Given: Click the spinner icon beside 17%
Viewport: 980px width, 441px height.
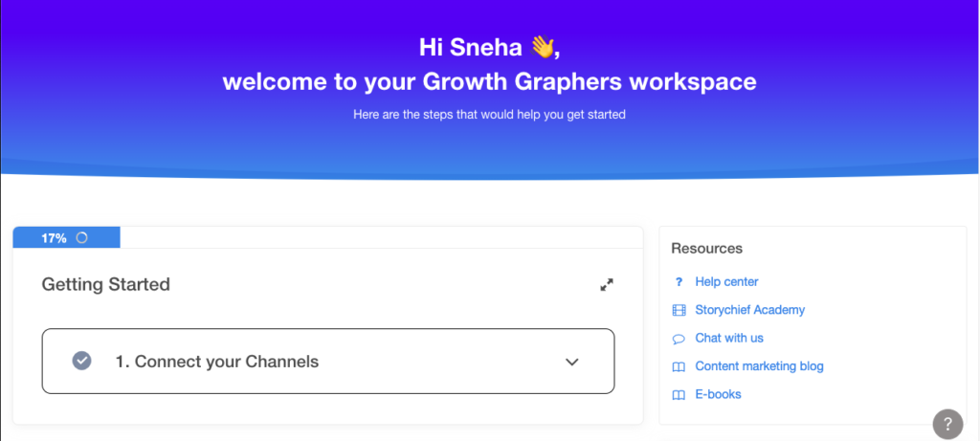Looking at the screenshot, I should (81, 238).
